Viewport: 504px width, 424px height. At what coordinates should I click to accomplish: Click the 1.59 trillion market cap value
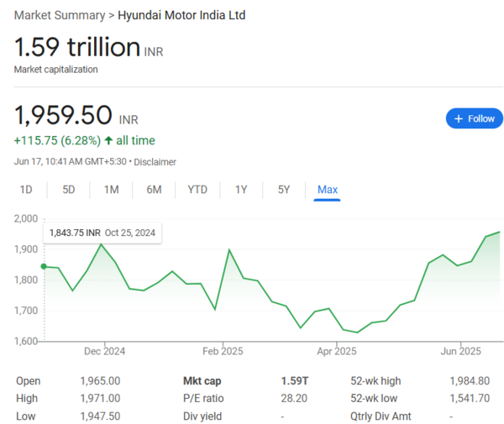77,47
